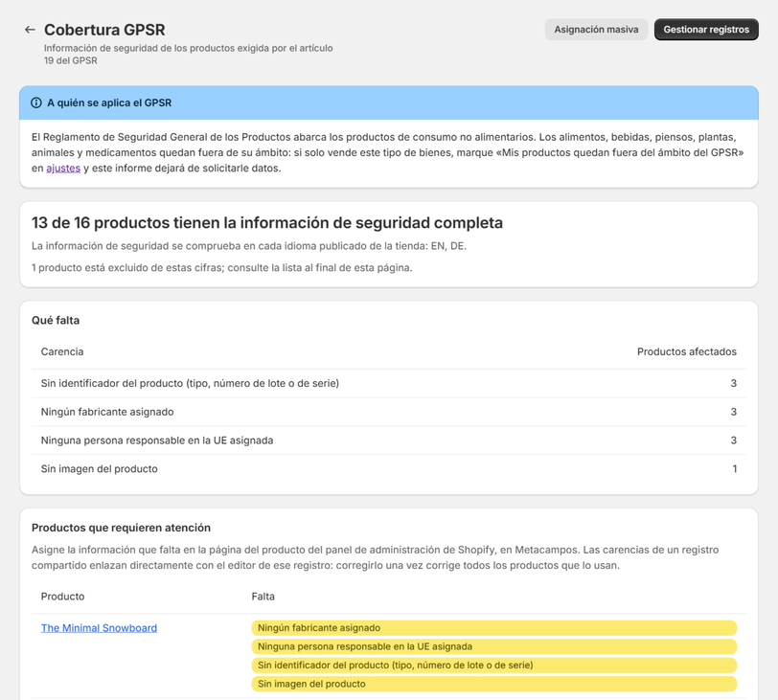Select the banner heading A quién se aplica el GPSR

pyautogui.click(x=109, y=102)
